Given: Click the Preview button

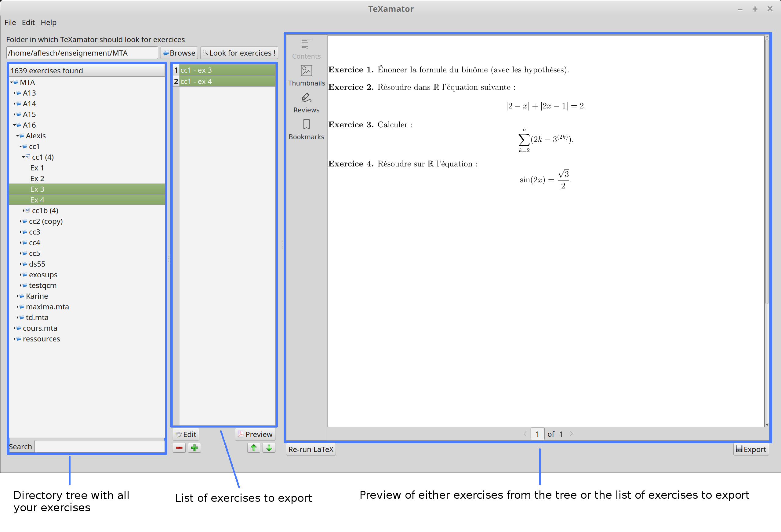Looking at the screenshot, I should click(255, 434).
